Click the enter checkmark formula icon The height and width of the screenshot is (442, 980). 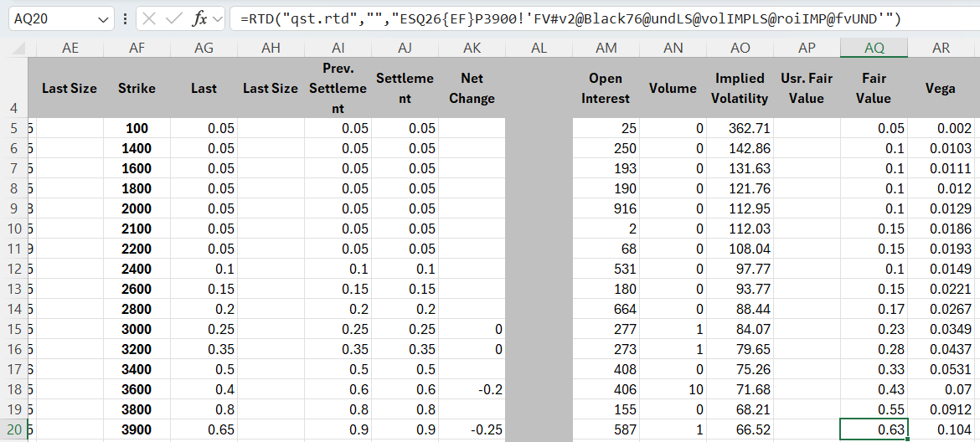click(x=173, y=18)
